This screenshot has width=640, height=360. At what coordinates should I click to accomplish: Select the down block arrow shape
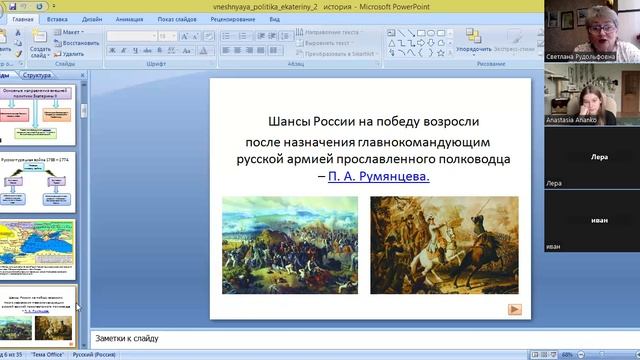point(431,43)
